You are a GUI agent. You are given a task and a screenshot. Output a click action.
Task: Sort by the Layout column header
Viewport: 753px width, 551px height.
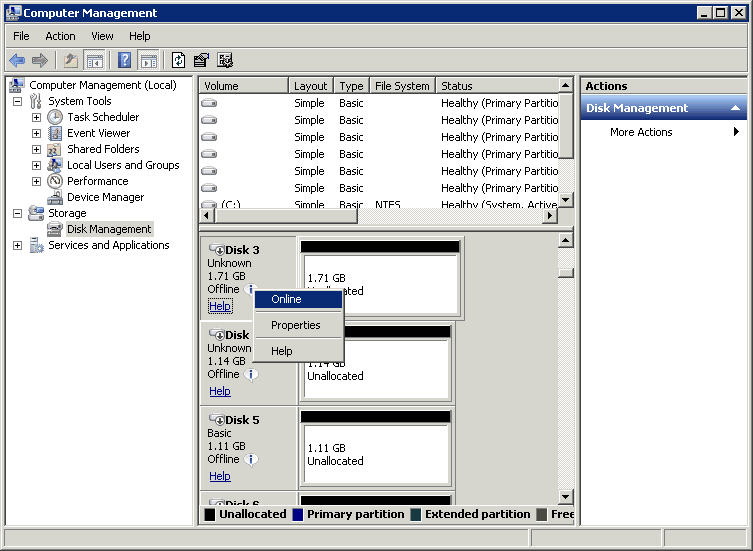(x=311, y=86)
